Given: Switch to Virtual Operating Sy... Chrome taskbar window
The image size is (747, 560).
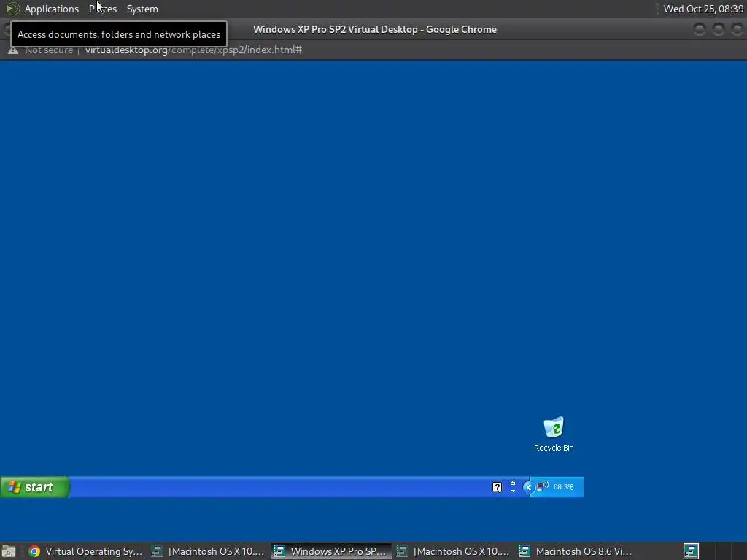Looking at the screenshot, I should point(85,551).
